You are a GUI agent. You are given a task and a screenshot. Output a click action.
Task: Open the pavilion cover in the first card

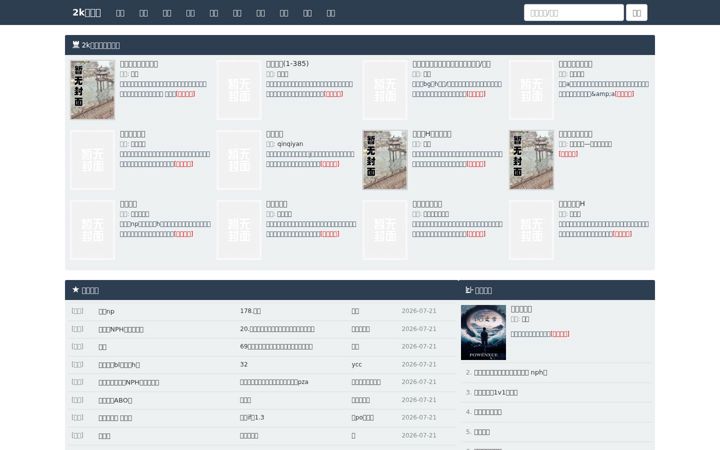92,90
